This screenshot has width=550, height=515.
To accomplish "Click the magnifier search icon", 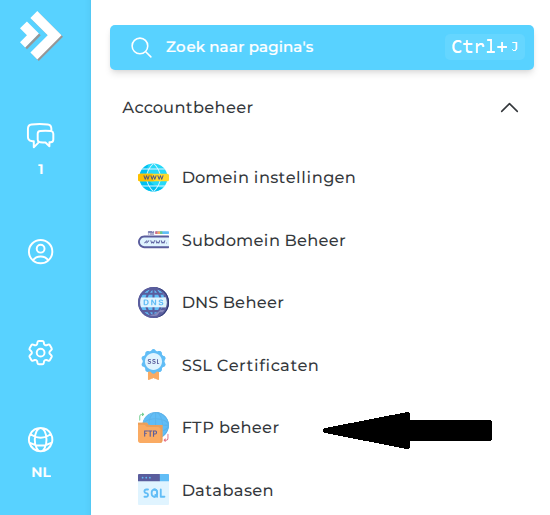I will pos(141,47).
